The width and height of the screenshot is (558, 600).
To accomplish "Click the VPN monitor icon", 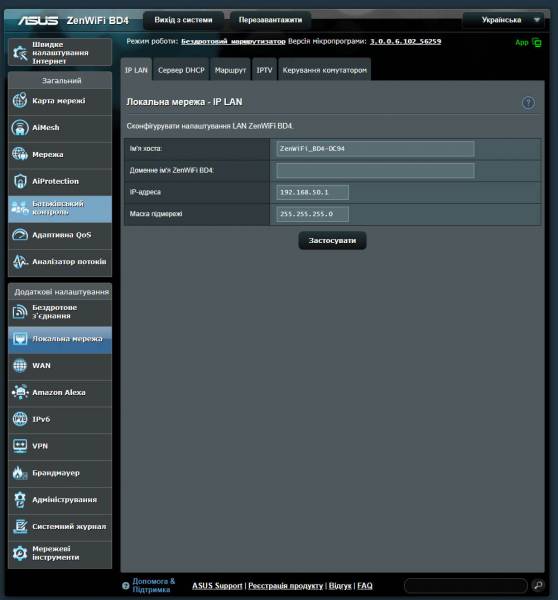I will coord(20,446).
